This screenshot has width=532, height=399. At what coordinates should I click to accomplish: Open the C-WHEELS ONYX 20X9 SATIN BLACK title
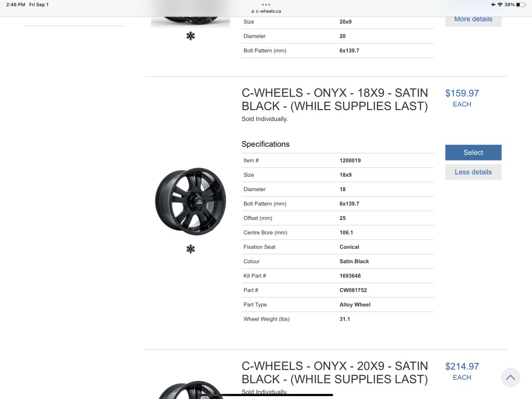click(x=334, y=372)
